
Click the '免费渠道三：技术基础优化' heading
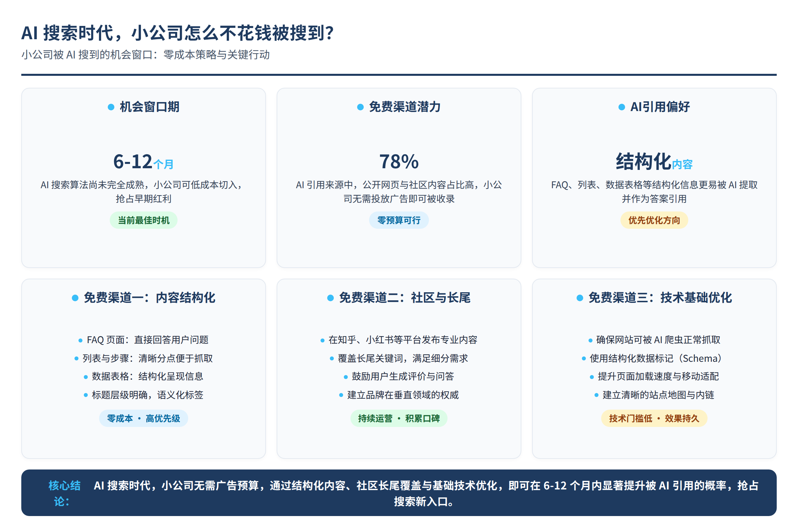(x=660, y=298)
